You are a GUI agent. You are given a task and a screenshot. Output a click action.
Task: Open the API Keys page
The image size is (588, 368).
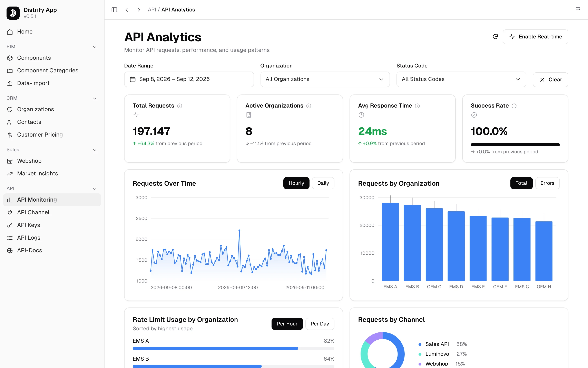(x=52, y=225)
